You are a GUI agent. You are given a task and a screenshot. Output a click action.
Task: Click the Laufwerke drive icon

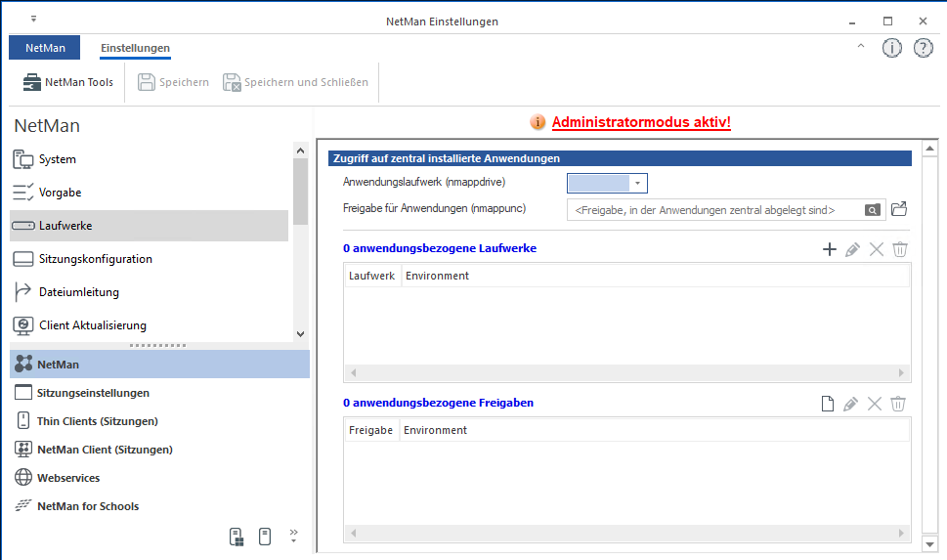22,226
